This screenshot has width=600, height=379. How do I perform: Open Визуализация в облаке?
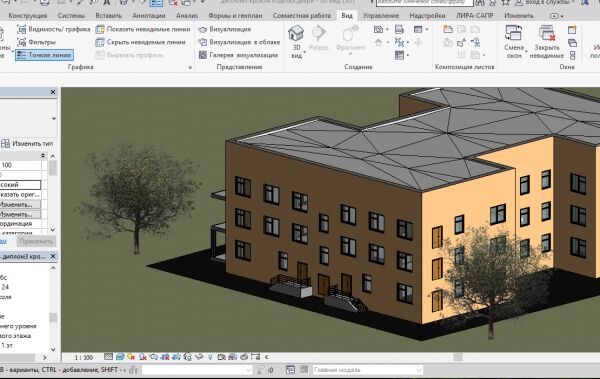click(239, 42)
